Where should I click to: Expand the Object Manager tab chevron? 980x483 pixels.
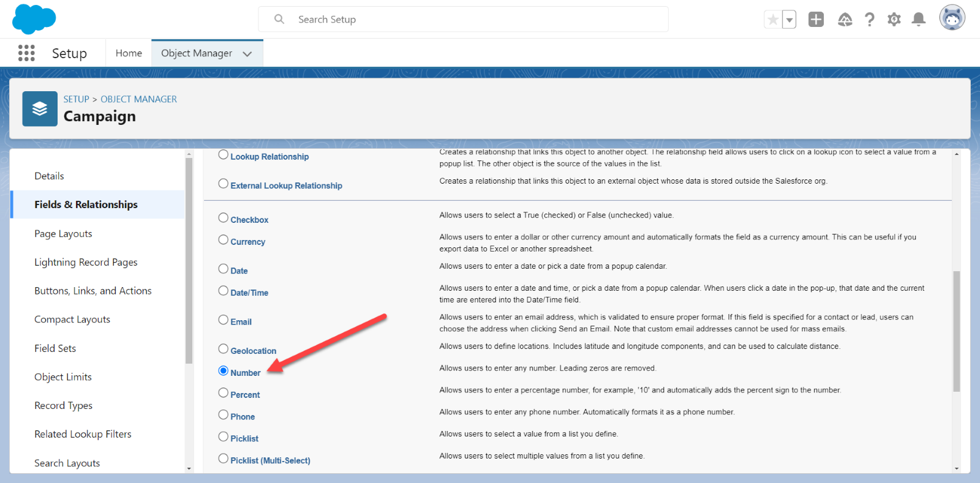click(247, 54)
